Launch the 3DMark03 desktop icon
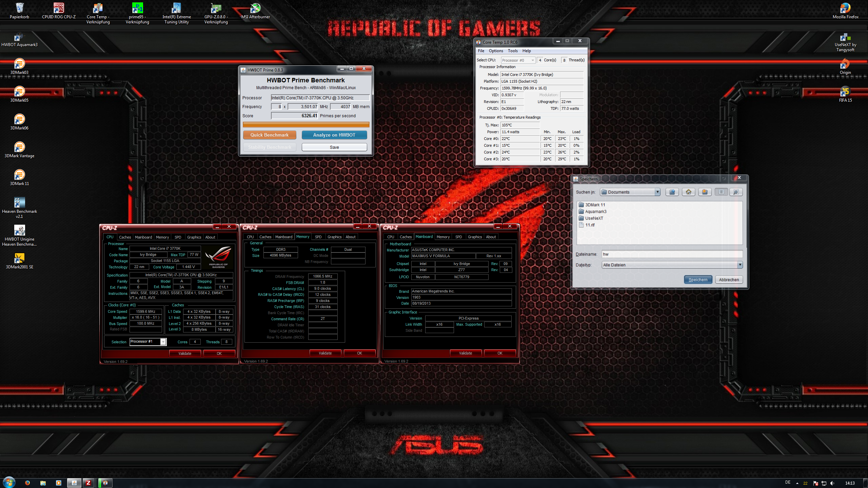 point(19,66)
